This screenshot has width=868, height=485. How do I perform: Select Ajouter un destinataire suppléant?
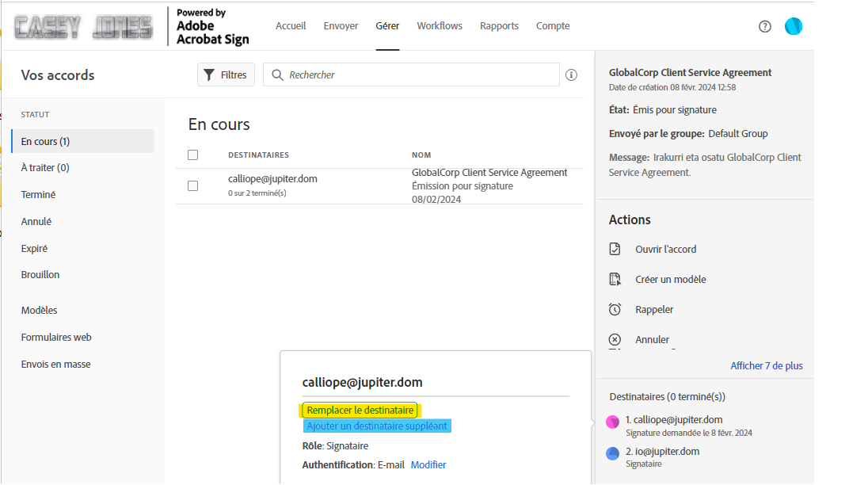377,426
